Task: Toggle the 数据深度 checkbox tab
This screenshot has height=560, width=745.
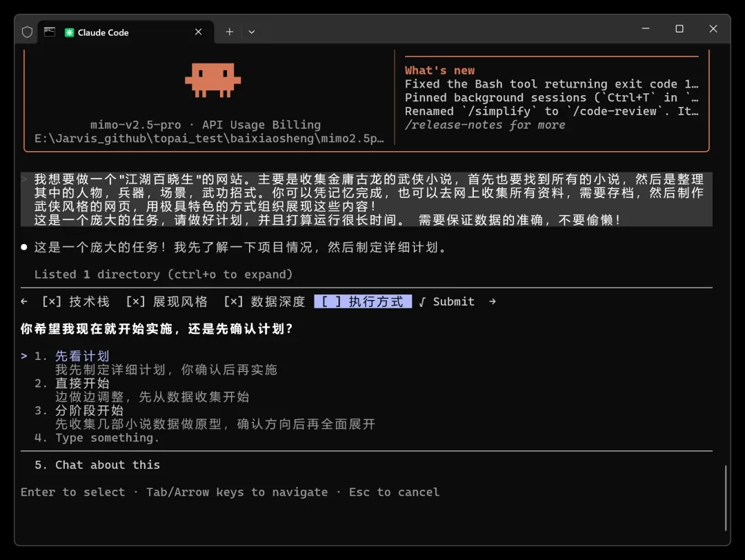Action: 265,301
